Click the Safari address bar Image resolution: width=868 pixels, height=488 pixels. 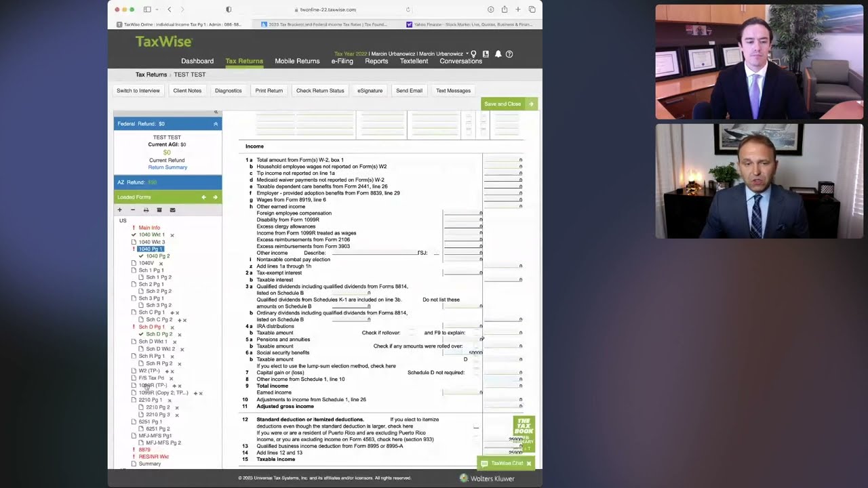pyautogui.click(x=328, y=9)
